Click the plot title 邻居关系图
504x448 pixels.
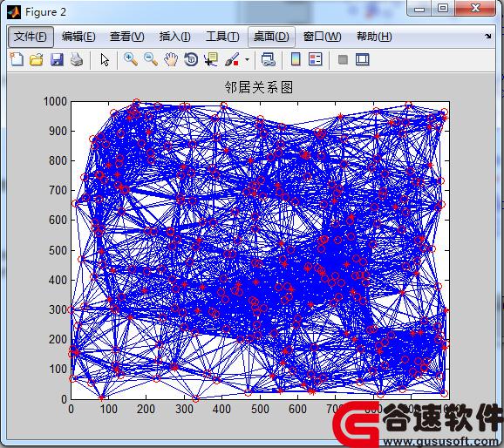pyautogui.click(x=259, y=87)
